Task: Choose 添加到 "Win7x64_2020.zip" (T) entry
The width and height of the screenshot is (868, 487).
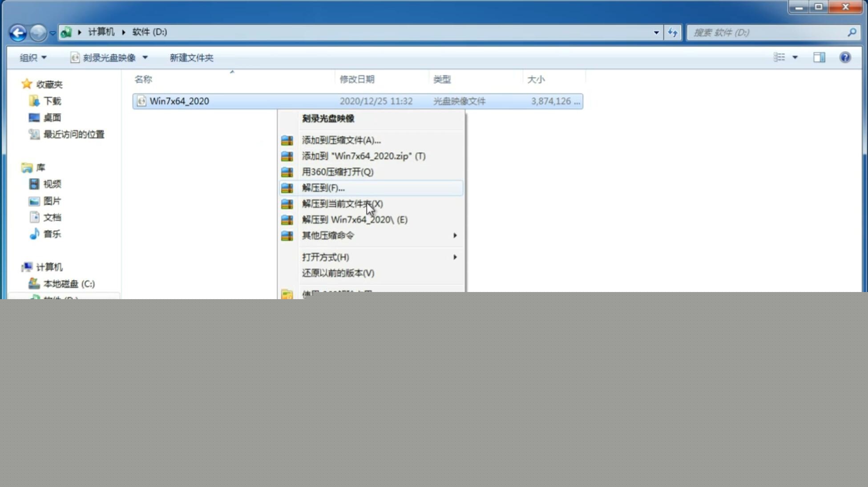Action: pos(363,156)
